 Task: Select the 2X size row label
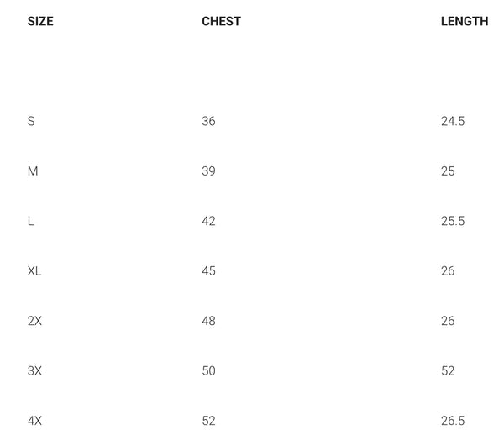[34, 321]
